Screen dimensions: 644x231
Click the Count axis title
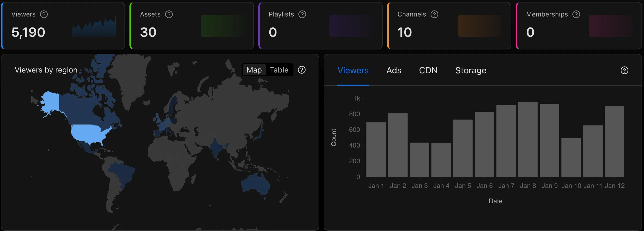334,138
